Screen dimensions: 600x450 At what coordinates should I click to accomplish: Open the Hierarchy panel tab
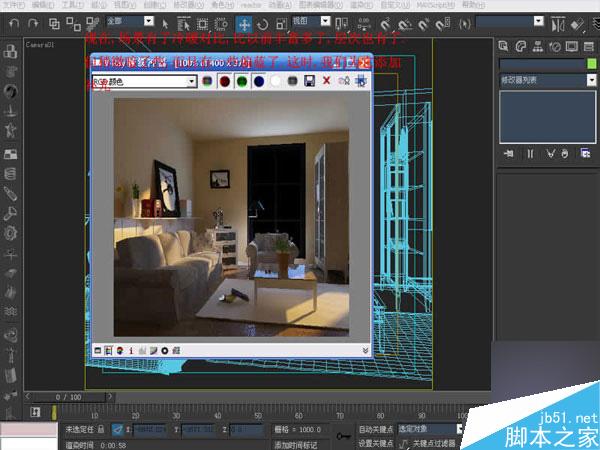538,47
